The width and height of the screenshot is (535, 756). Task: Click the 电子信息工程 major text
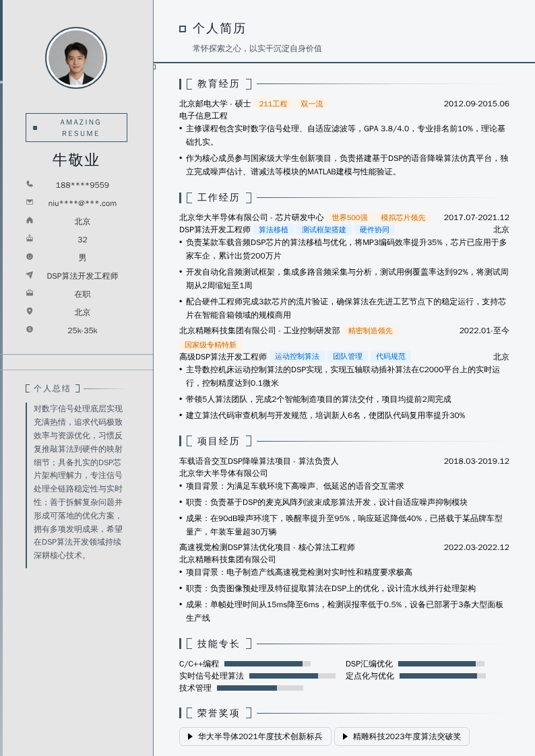pyautogui.click(x=203, y=116)
